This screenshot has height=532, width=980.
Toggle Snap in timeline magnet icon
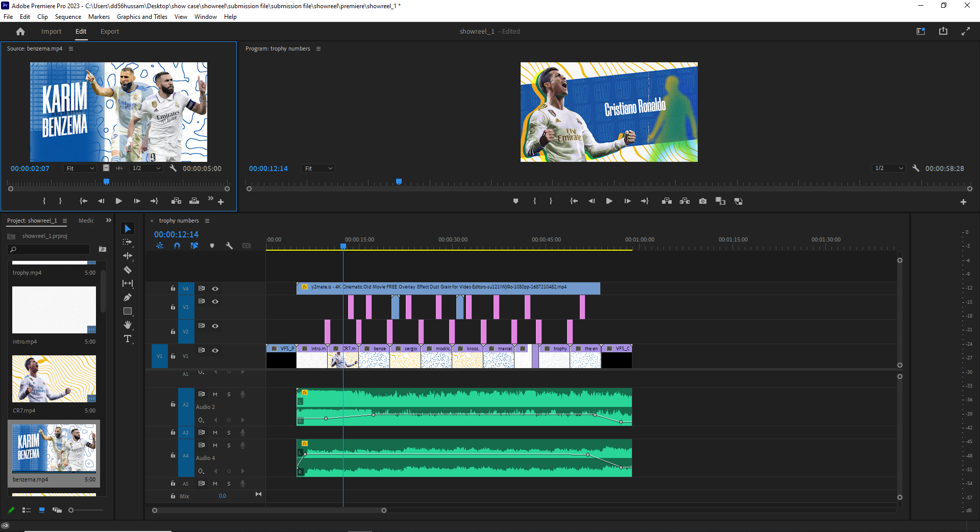177,246
